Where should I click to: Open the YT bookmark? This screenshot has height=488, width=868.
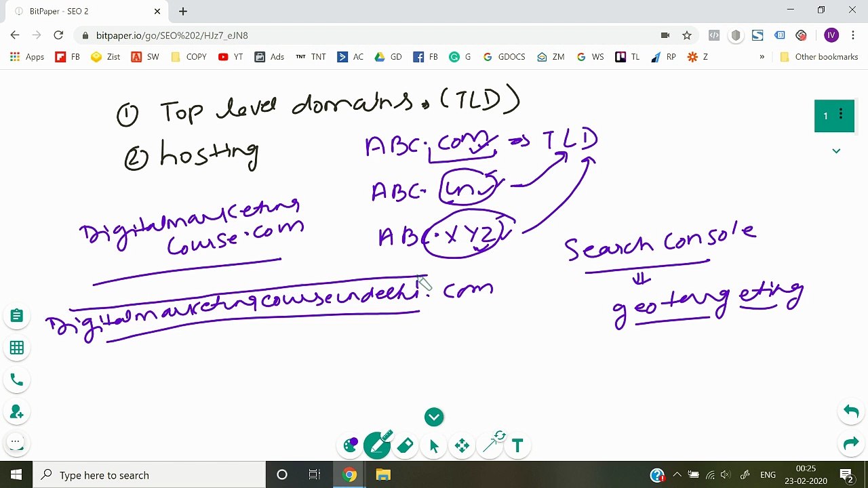click(231, 57)
